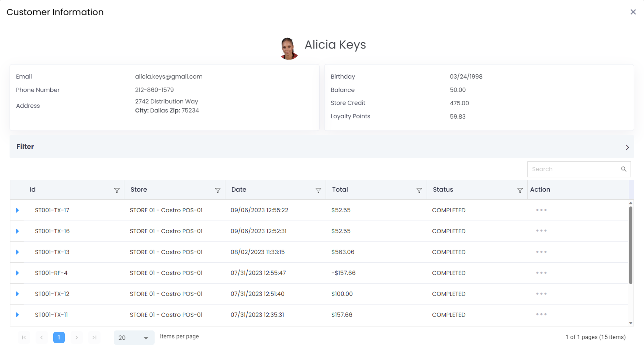Click the table's vertical scrollbar thumb

click(631, 245)
